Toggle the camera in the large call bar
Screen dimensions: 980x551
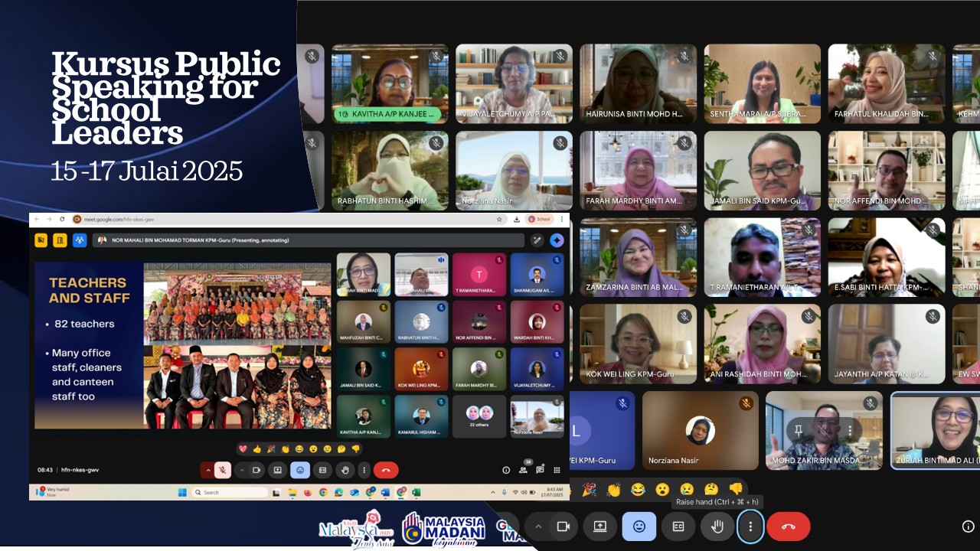click(x=563, y=527)
